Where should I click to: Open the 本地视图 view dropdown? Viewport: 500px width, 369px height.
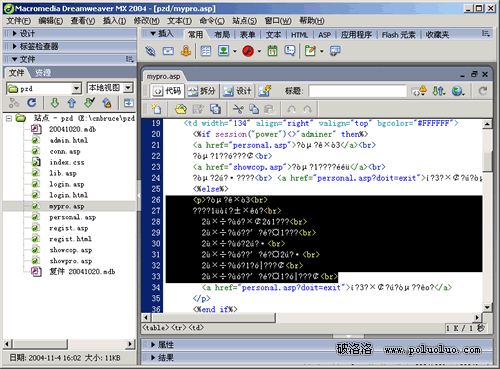click(128, 88)
